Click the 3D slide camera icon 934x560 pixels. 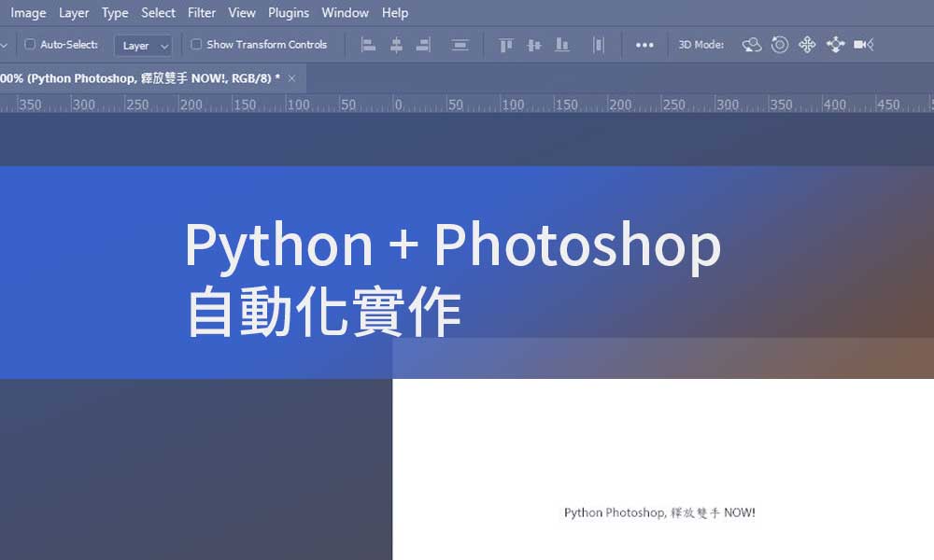835,45
